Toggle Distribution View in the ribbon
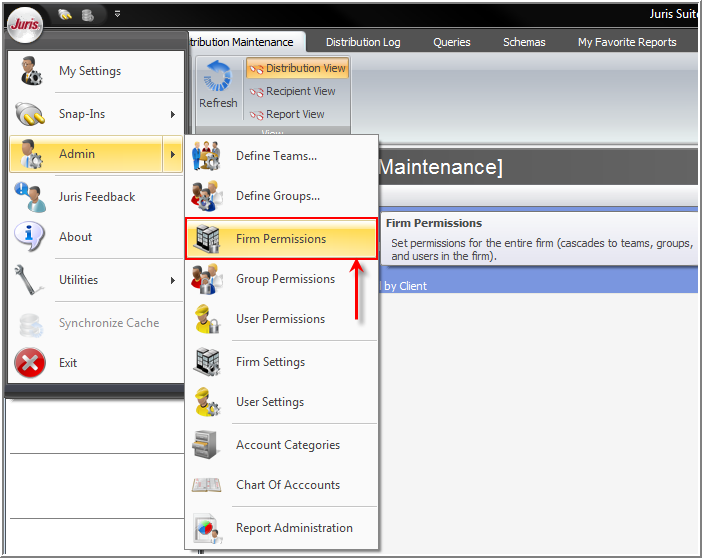The height and width of the screenshot is (558, 702). (x=298, y=68)
